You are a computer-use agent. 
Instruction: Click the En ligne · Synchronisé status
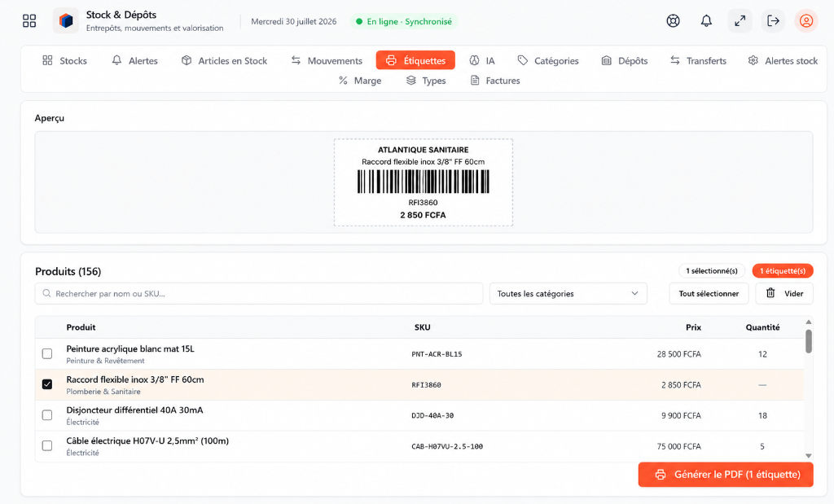click(404, 21)
